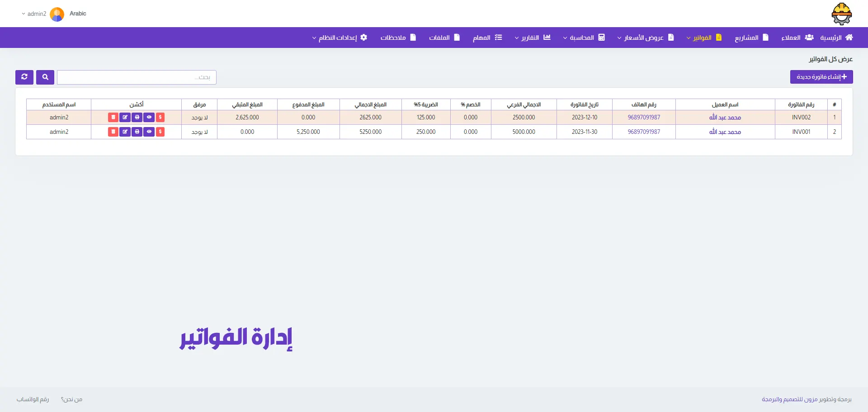868x412 pixels.
Task: Open the إعدادات النظام settings dropdown
Action: tap(339, 38)
